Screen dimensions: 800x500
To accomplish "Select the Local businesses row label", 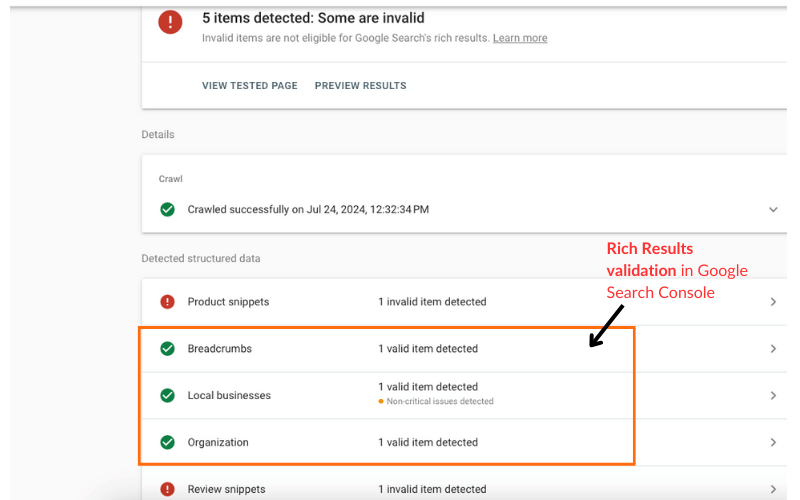I will click(x=229, y=395).
